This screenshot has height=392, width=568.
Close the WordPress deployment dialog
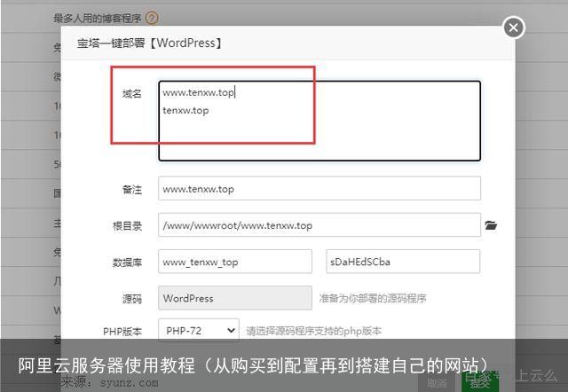point(514,27)
